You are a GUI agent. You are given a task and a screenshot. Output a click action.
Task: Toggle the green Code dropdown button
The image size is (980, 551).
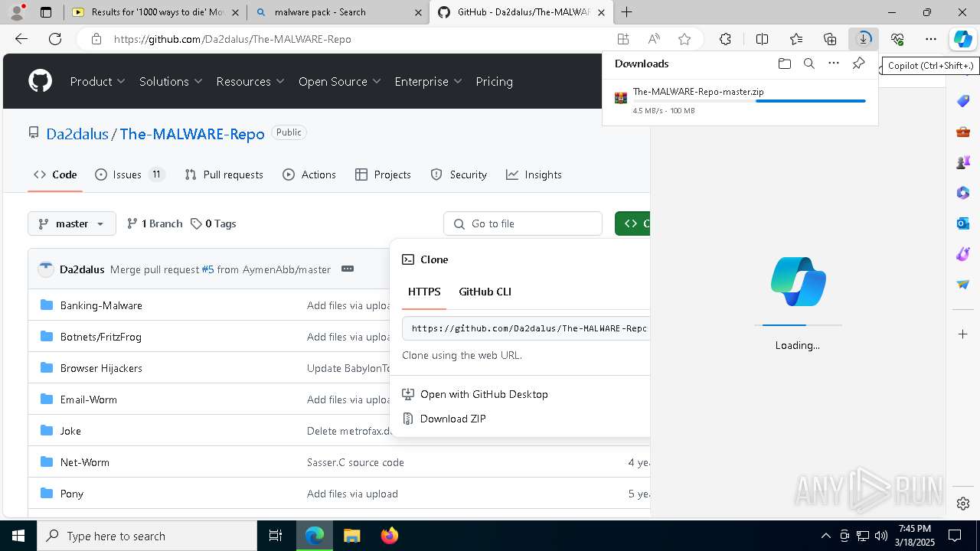pyautogui.click(x=632, y=223)
